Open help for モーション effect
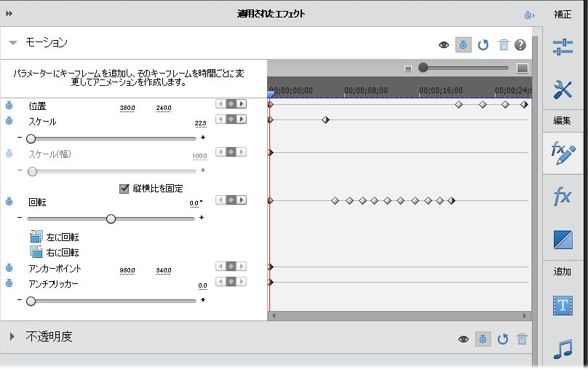This screenshot has width=588, height=370. click(x=520, y=45)
